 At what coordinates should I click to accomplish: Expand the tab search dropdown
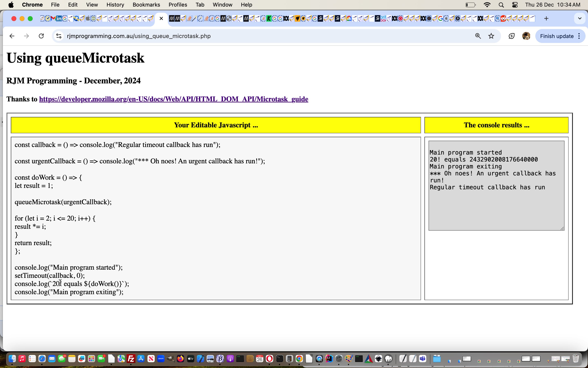pos(580,18)
